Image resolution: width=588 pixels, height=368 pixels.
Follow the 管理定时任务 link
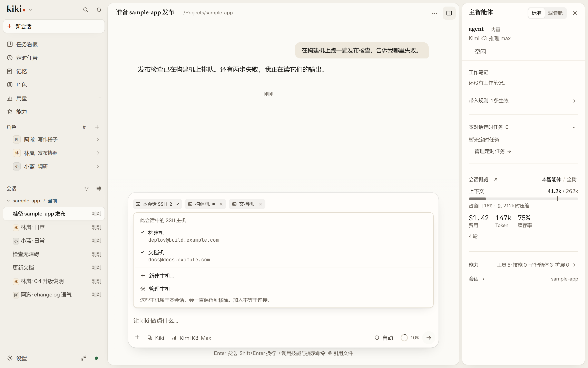[x=492, y=151]
